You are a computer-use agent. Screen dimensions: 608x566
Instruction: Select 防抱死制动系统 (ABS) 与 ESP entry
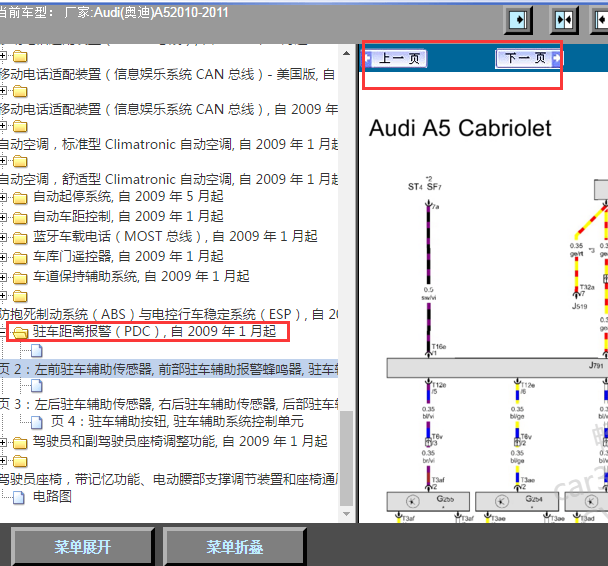[169, 314]
